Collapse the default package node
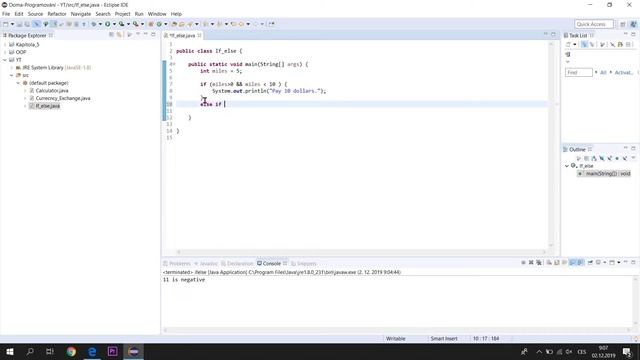The height and width of the screenshot is (360, 640). coord(18,83)
